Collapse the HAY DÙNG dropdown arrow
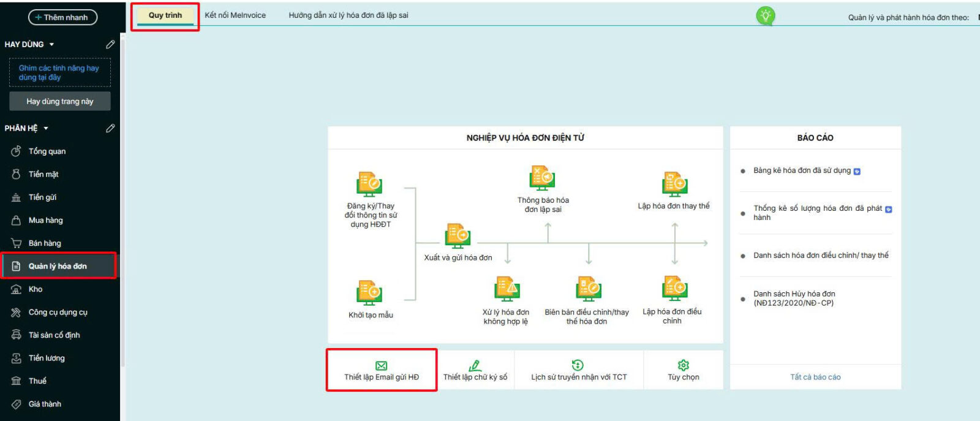980x421 pixels. [51, 45]
